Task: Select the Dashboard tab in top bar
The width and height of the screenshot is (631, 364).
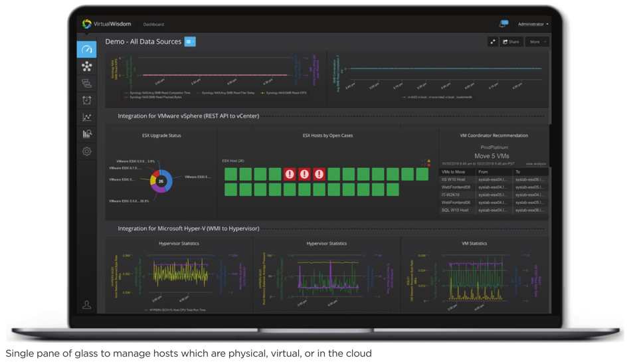Action: [153, 24]
